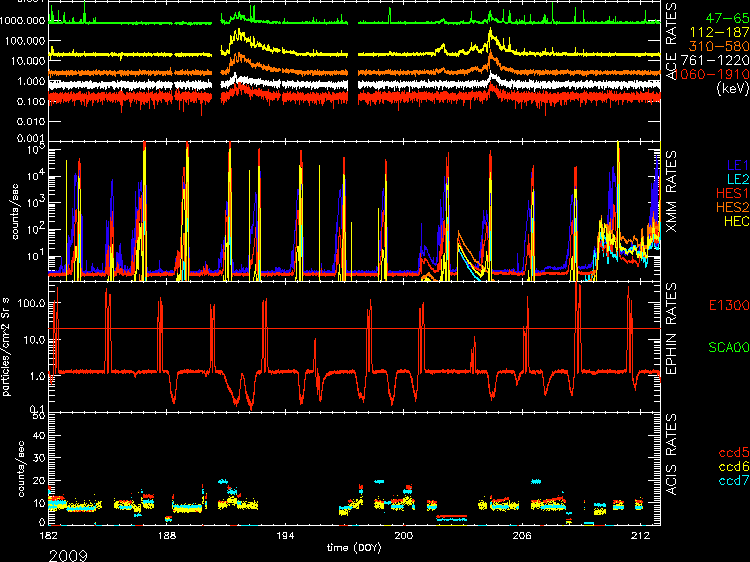
Task: Select the SCA00 green legend entry
Action: (x=723, y=347)
